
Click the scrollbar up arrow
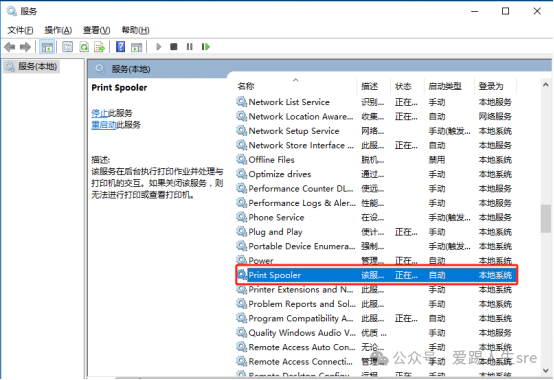(545, 85)
